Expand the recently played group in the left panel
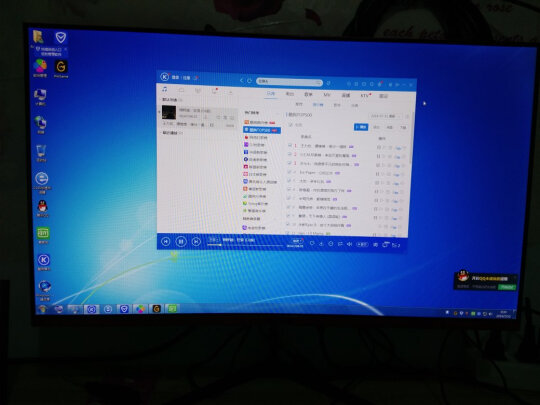The image size is (540, 405). point(170,133)
